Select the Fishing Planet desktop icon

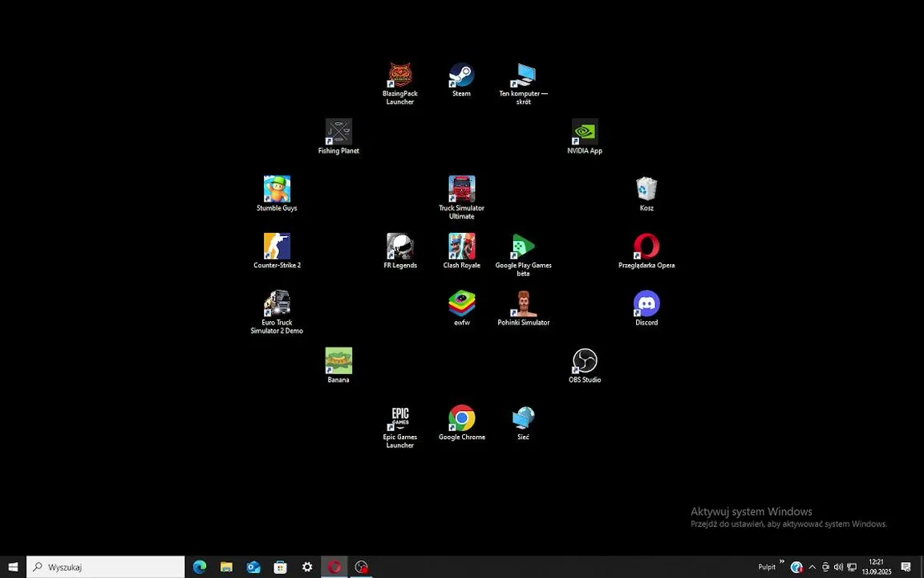click(338, 136)
